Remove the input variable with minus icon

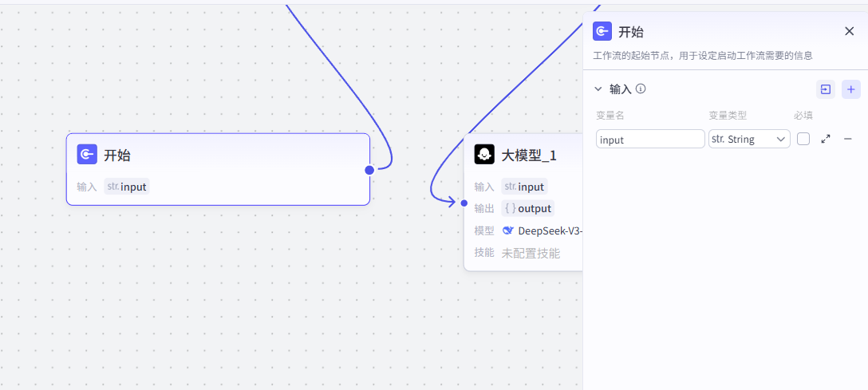tap(848, 139)
